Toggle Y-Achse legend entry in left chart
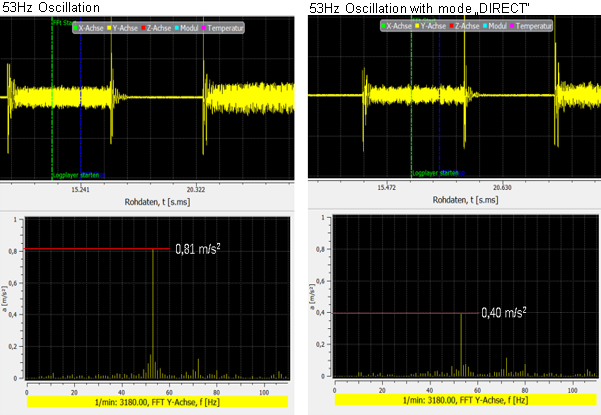The width and height of the screenshot is (601, 415). tap(122, 28)
